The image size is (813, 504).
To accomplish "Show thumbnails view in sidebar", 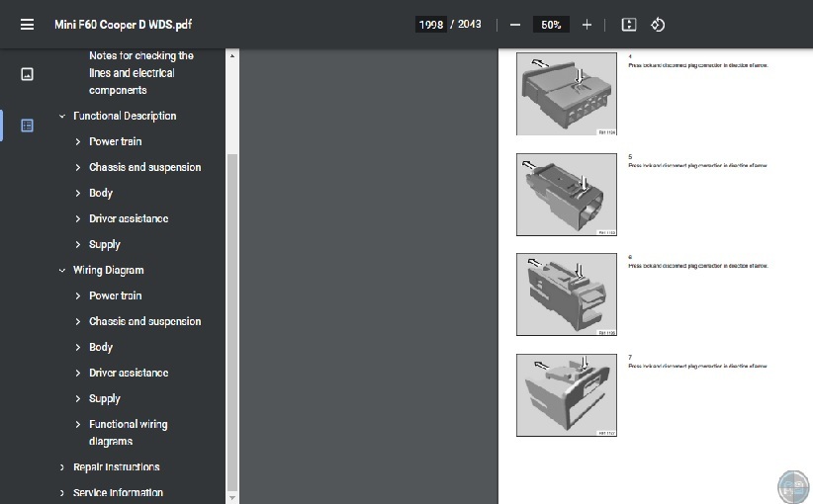I will pos(27,74).
